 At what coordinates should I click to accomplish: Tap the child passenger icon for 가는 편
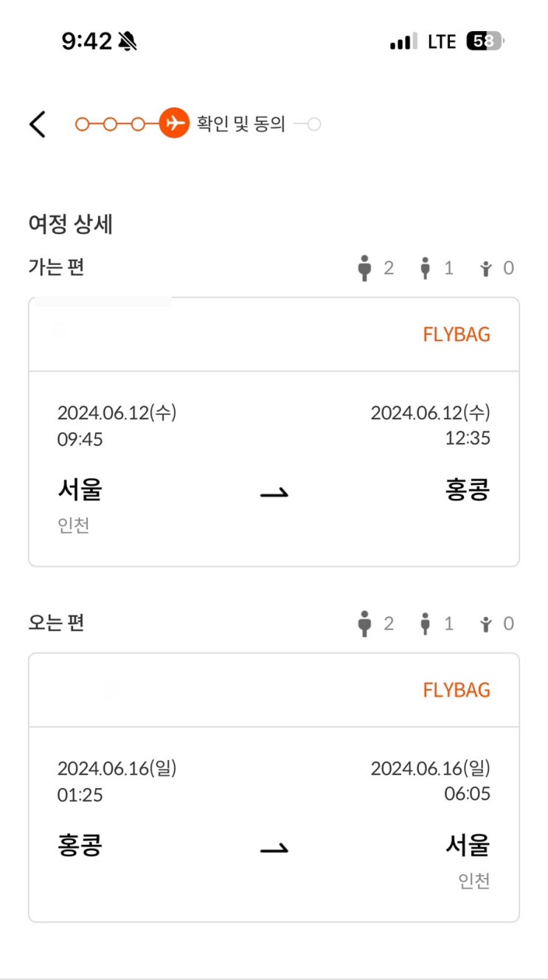[425, 268]
